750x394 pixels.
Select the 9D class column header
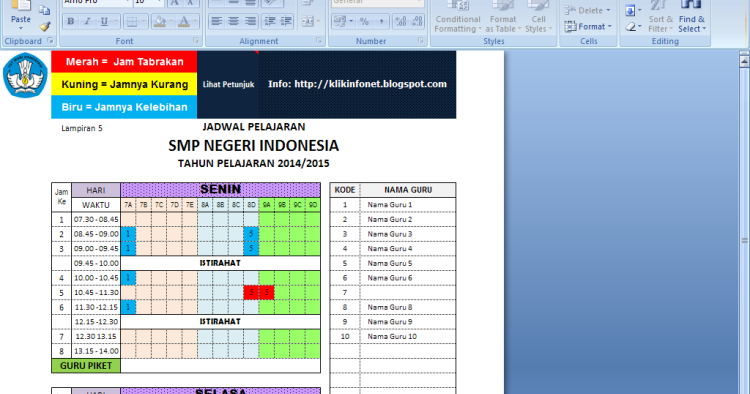313,205
